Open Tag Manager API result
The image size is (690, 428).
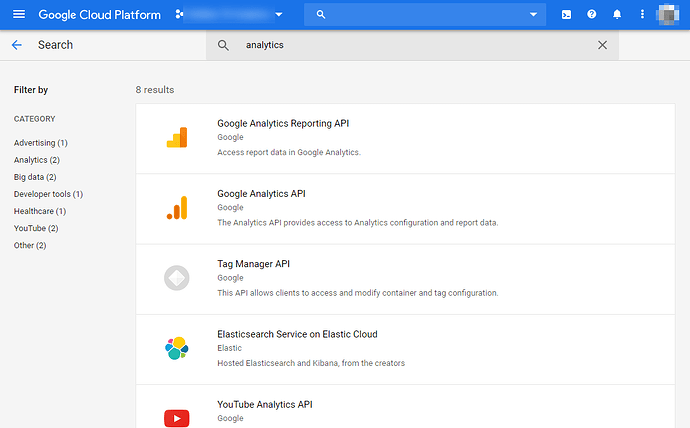click(253, 264)
